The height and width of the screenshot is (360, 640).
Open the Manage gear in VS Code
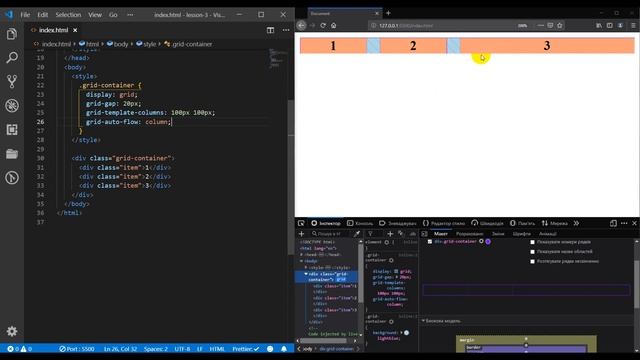click(x=12, y=331)
